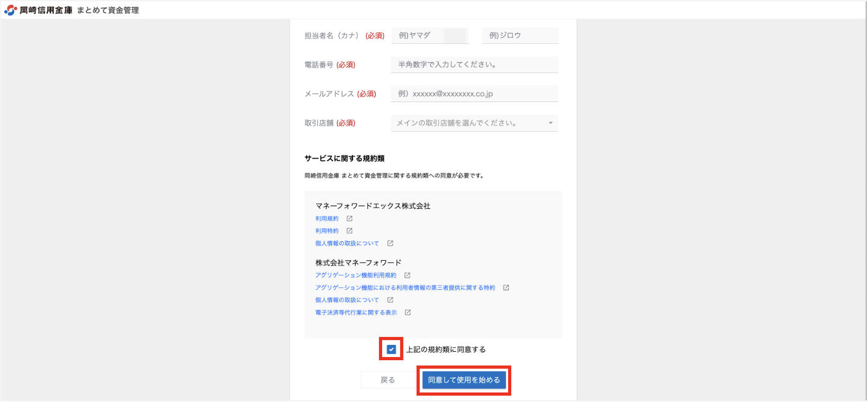Click the 上記の規約類に同意する label text
The image size is (868, 402).
[446, 350]
